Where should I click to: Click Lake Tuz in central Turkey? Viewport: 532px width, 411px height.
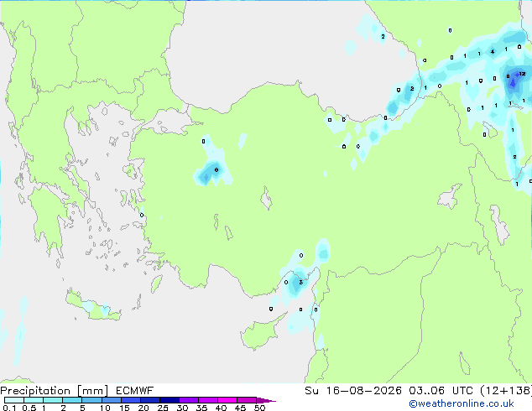[x=266, y=199]
